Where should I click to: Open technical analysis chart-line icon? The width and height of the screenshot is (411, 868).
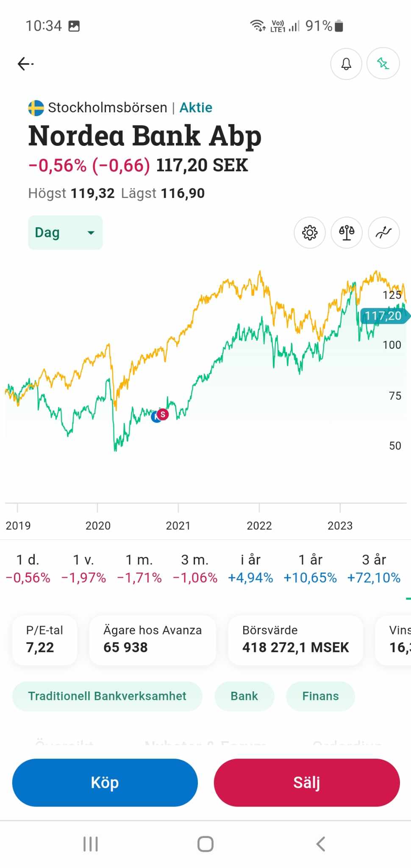pyautogui.click(x=384, y=233)
